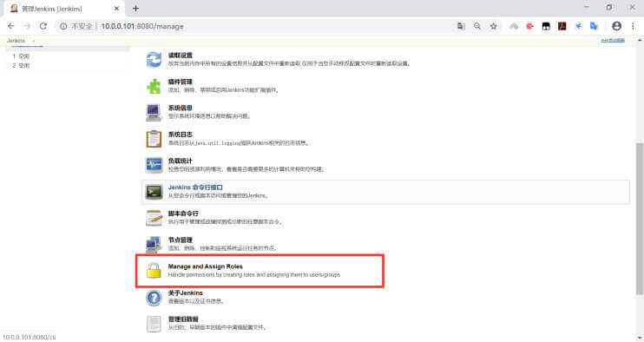The image size is (644, 342).
Task: Open the About Jenkins question-mark icon
Action: tap(154, 298)
